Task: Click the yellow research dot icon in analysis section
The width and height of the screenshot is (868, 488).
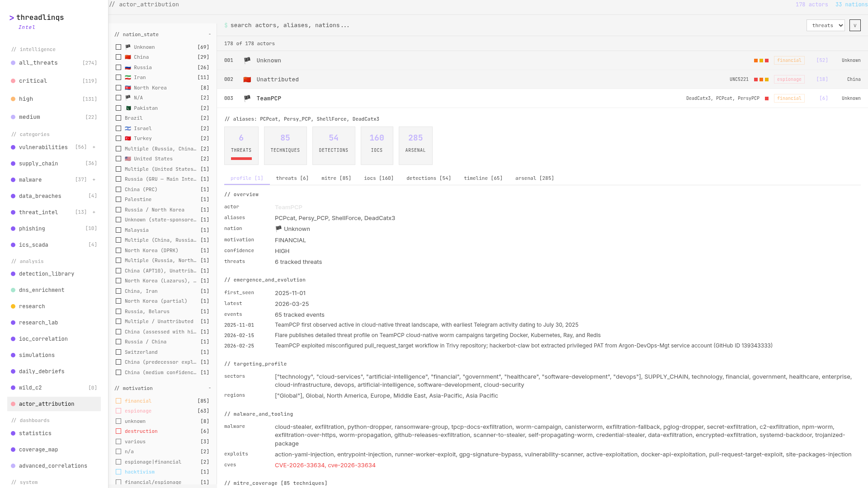Action: click(x=13, y=306)
